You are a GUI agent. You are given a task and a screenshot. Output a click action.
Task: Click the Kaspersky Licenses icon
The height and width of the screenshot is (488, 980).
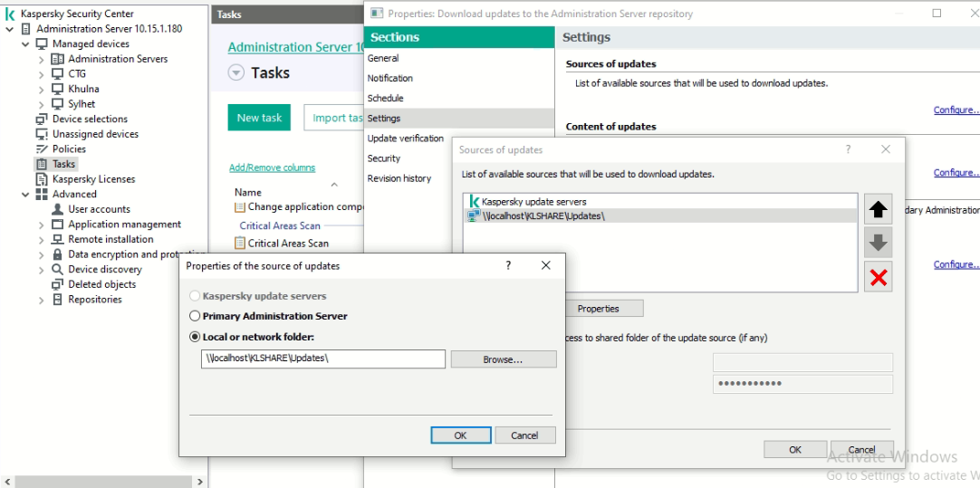tap(42, 179)
